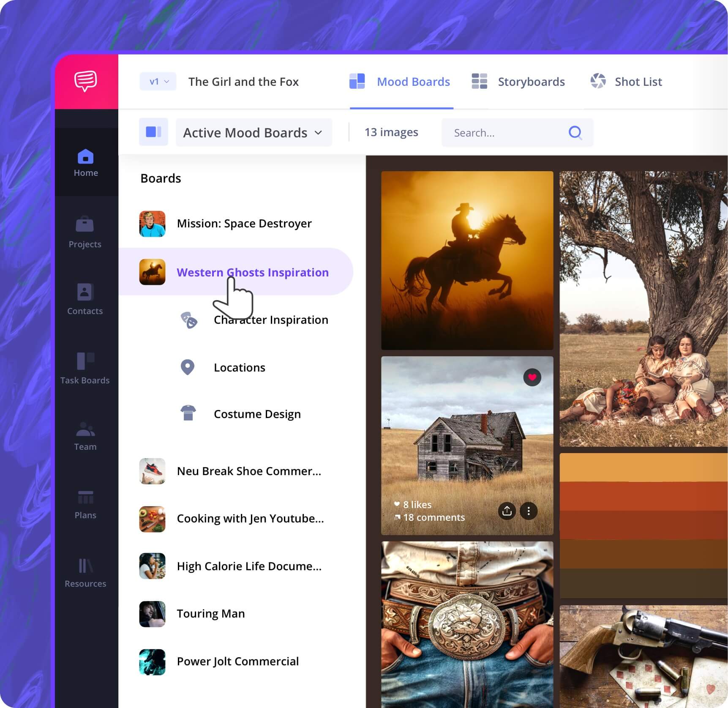
Task: Open the v1 version dropdown
Action: [x=157, y=81]
